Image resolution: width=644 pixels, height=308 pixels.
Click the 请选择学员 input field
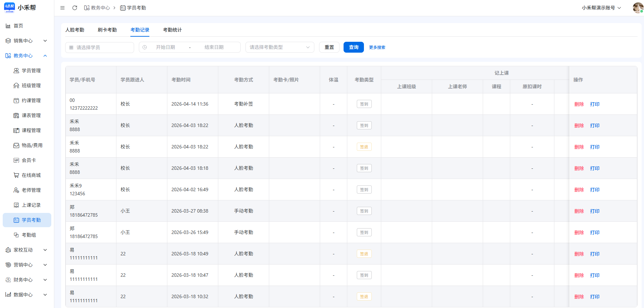(x=99, y=48)
